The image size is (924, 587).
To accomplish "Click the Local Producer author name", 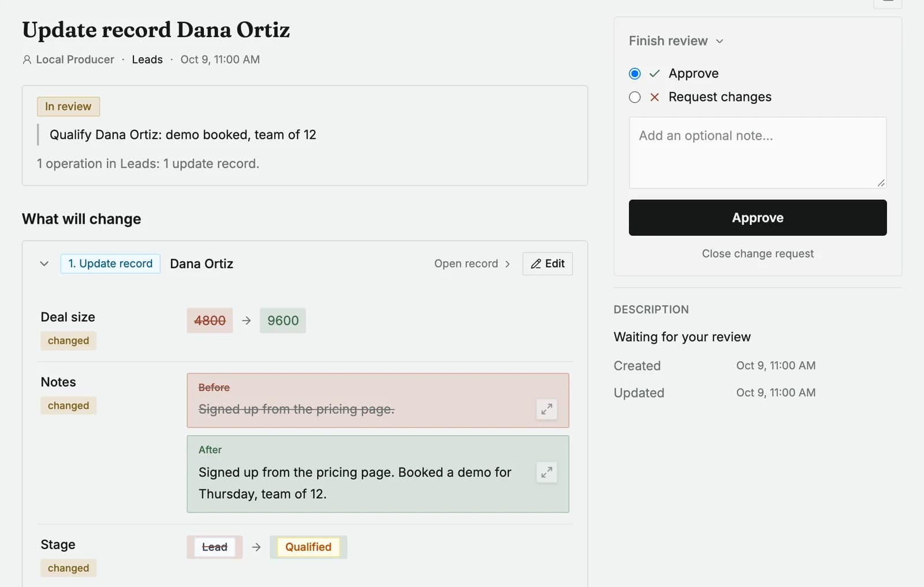I will [75, 60].
